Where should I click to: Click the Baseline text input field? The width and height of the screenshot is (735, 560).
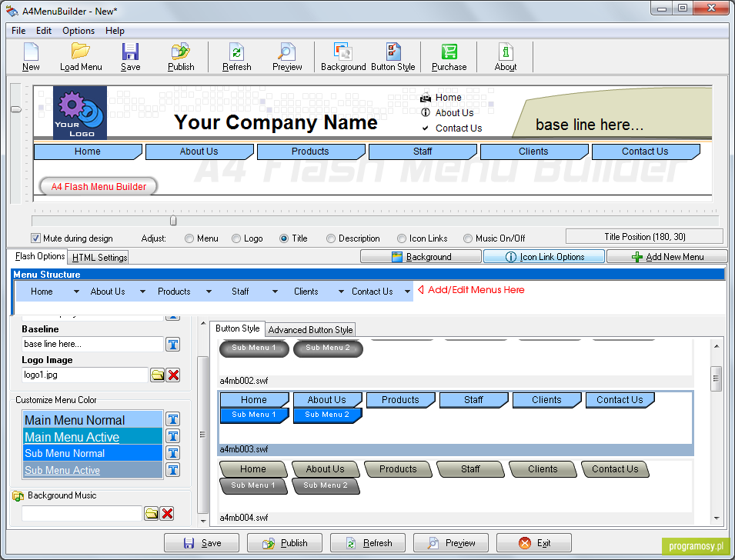click(93, 344)
